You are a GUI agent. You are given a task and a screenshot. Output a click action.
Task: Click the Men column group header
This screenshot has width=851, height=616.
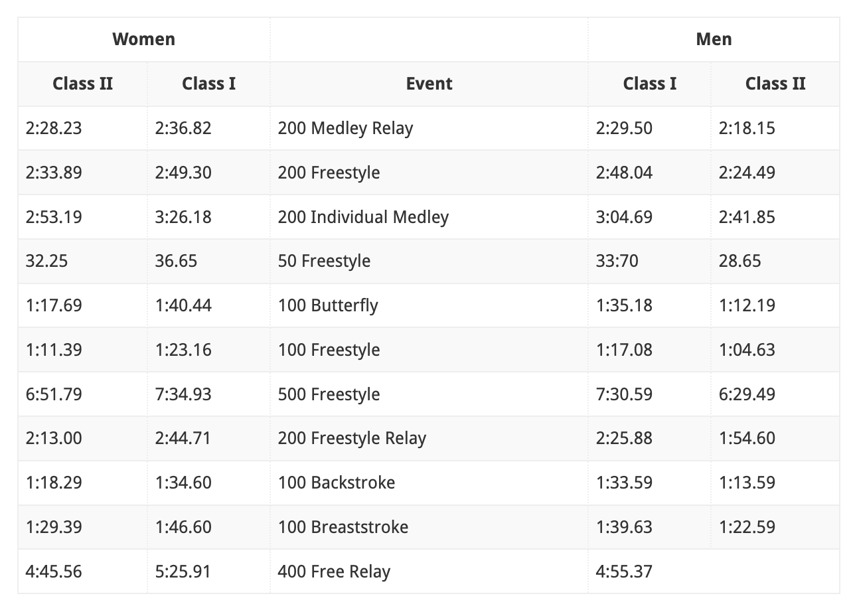click(x=714, y=39)
